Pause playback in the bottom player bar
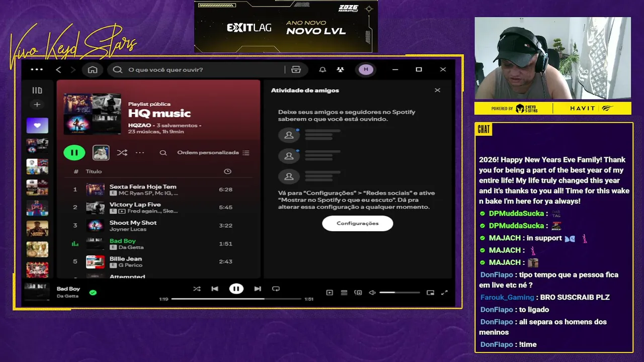The width and height of the screenshot is (644, 362). tap(236, 289)
